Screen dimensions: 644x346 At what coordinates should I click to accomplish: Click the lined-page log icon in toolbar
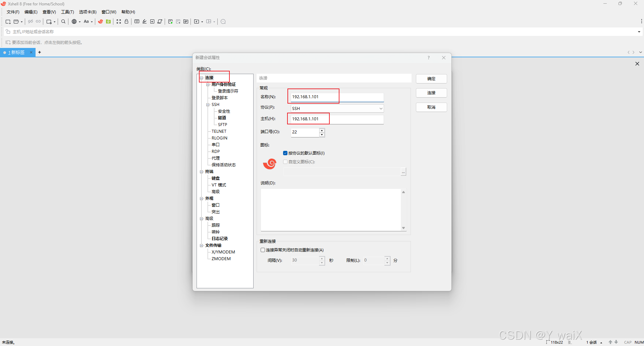[x=186, y=21]
